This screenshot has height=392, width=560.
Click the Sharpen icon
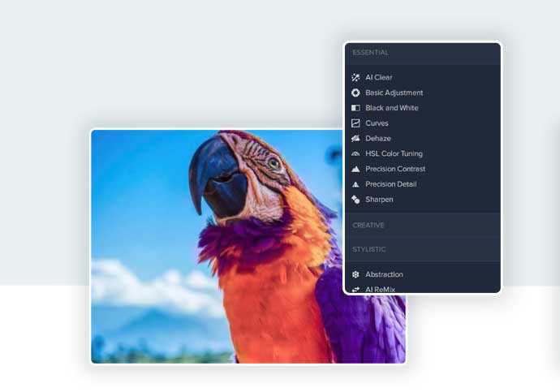[x=355, y=200]
